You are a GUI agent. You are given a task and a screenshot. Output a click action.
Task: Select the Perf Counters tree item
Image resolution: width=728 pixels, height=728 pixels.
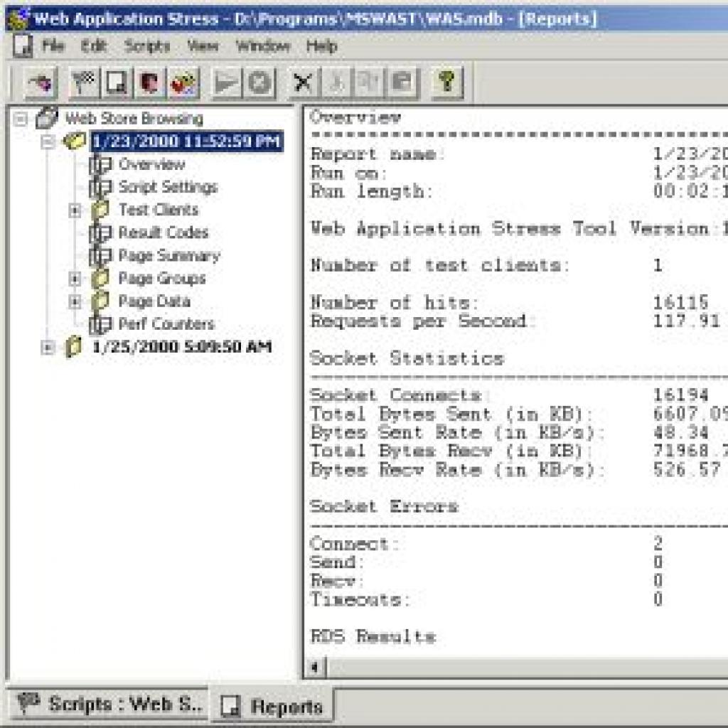(x=166, y=323)
